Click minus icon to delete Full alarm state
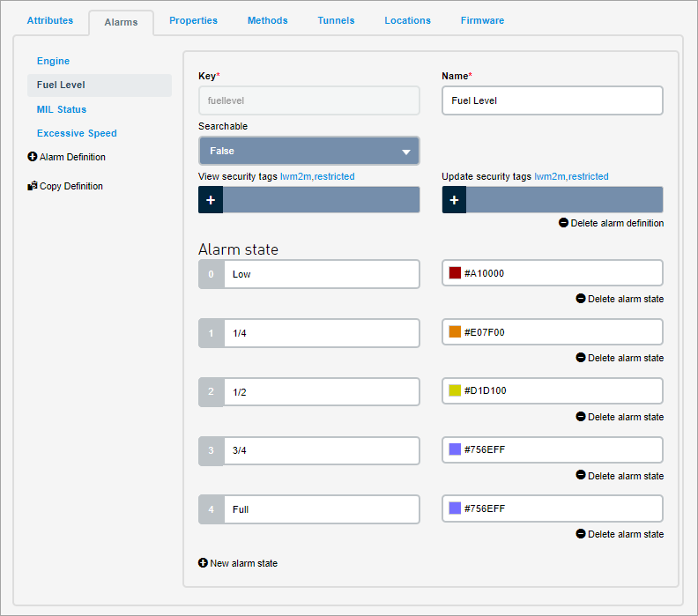This screenshot has width=698, height=616. [x=581, y=534]
